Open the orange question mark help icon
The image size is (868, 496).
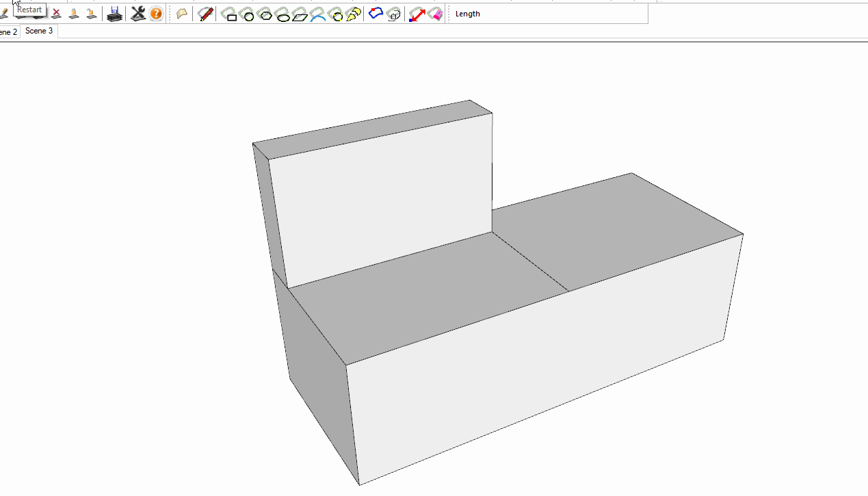coord(156,14)
